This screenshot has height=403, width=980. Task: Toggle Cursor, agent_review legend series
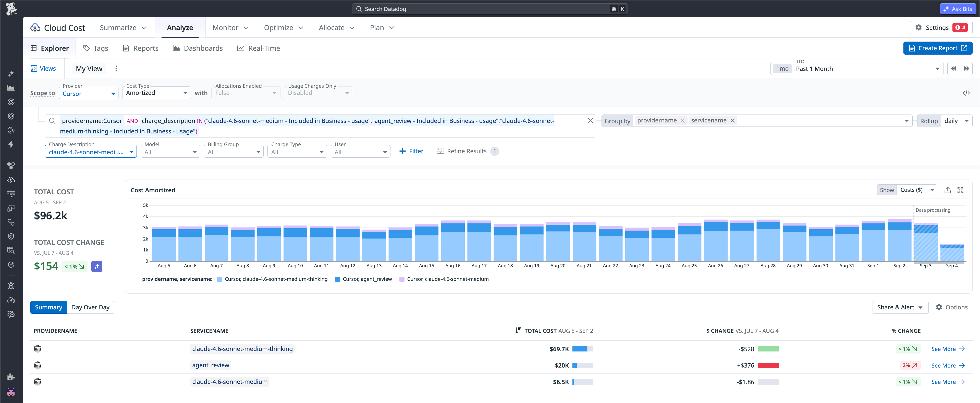pos(363,279)
